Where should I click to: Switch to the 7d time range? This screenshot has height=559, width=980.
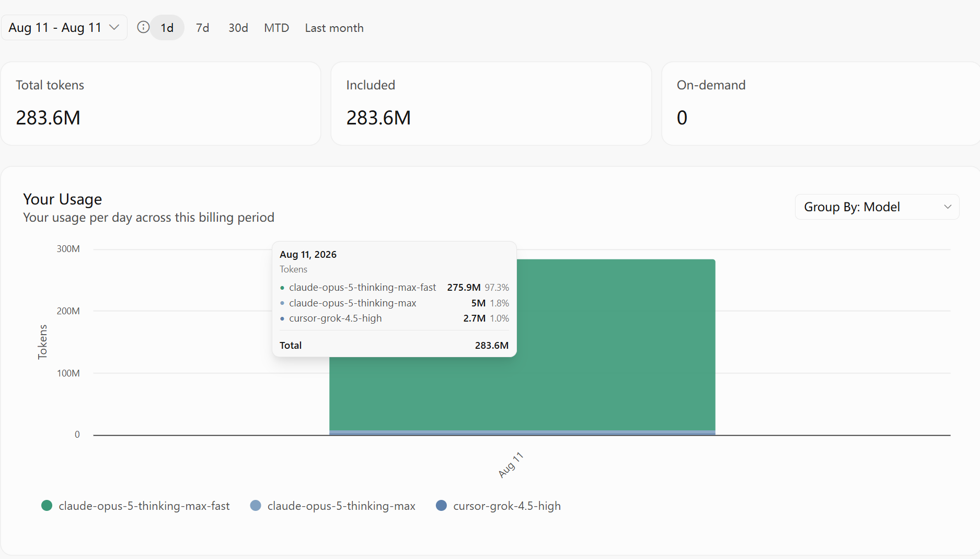[202, 28]
